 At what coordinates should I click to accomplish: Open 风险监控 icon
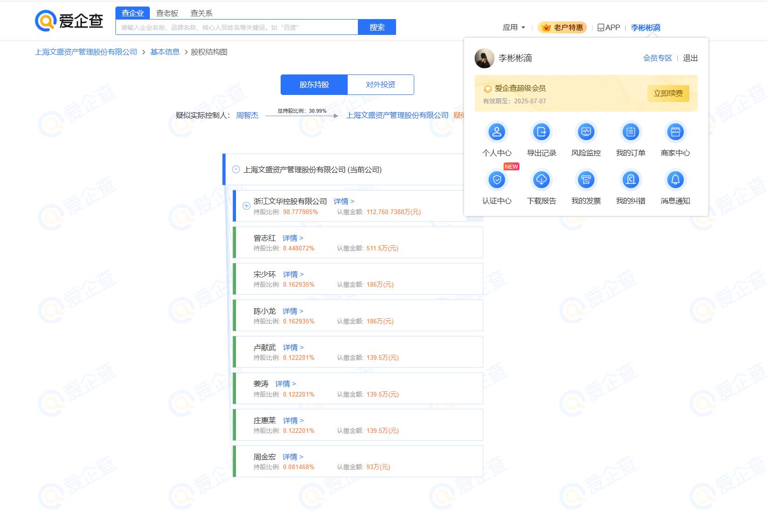pos(586,132)
